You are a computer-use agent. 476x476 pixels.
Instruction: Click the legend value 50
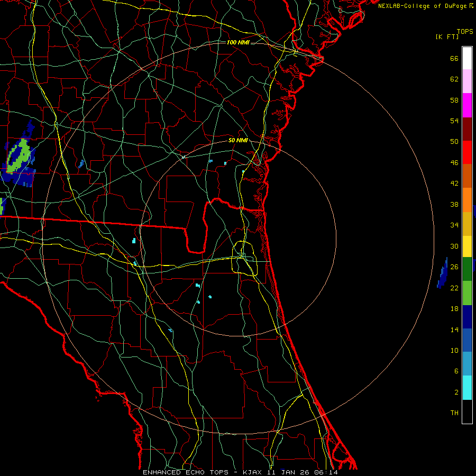pos(454,142)
